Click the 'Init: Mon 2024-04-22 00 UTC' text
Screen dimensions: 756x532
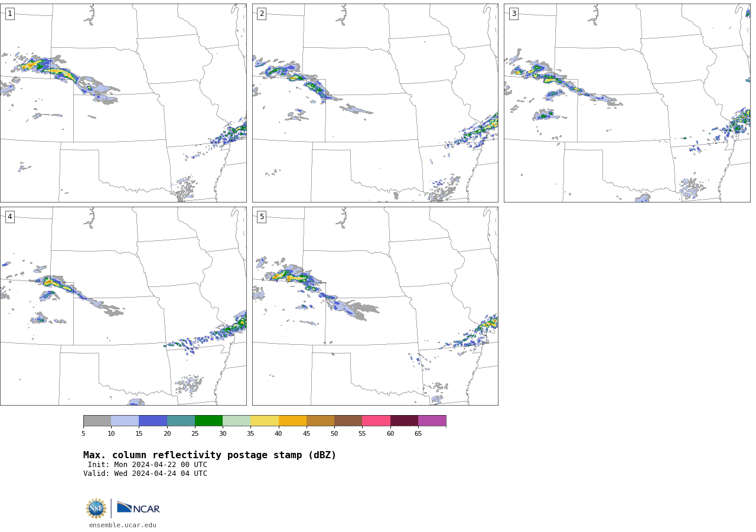point(148,465)
